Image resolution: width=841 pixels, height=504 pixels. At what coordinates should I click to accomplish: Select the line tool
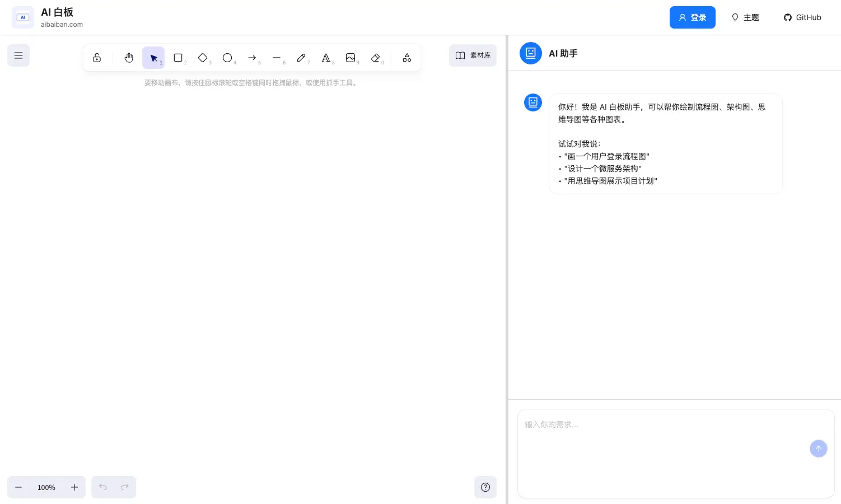coord(277,58)
